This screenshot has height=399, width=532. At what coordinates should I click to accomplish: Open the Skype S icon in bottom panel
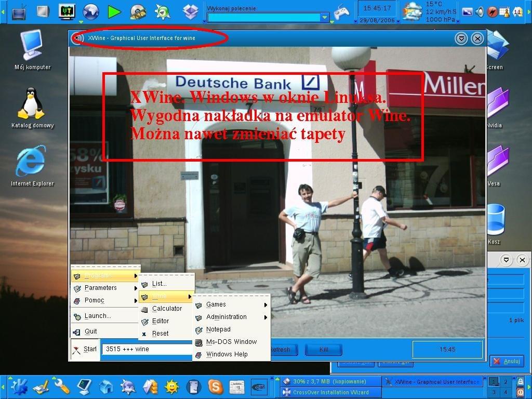pos(216,387)
